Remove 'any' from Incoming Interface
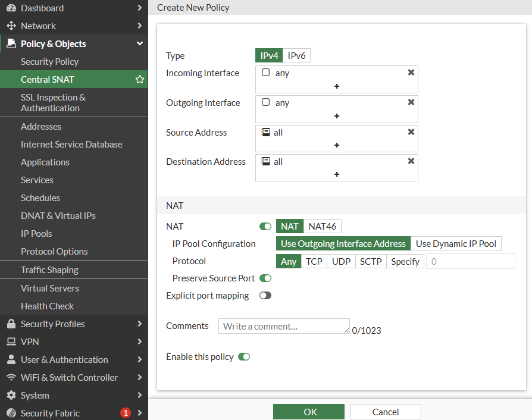Image resolution: width=532 pixels, height=420 pixels. coord(411,72)
